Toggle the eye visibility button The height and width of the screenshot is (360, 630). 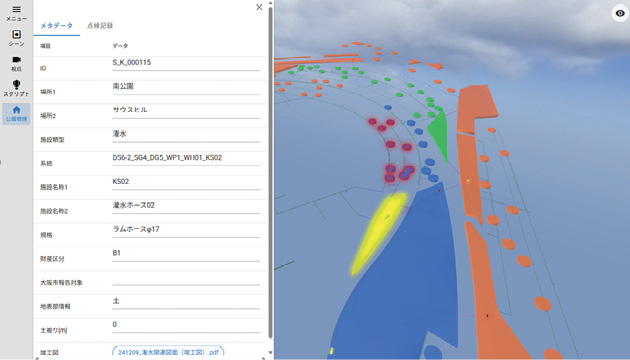tap(620, 13)
